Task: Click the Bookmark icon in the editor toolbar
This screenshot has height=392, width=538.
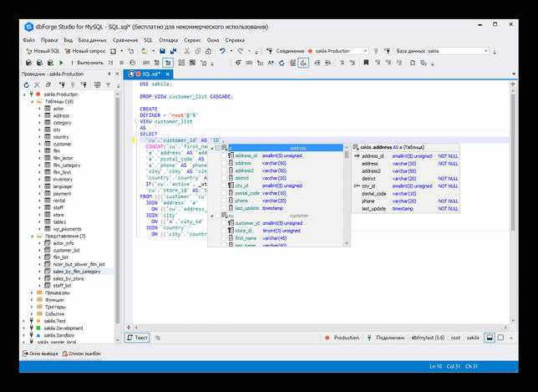Action: click(366, 63)
